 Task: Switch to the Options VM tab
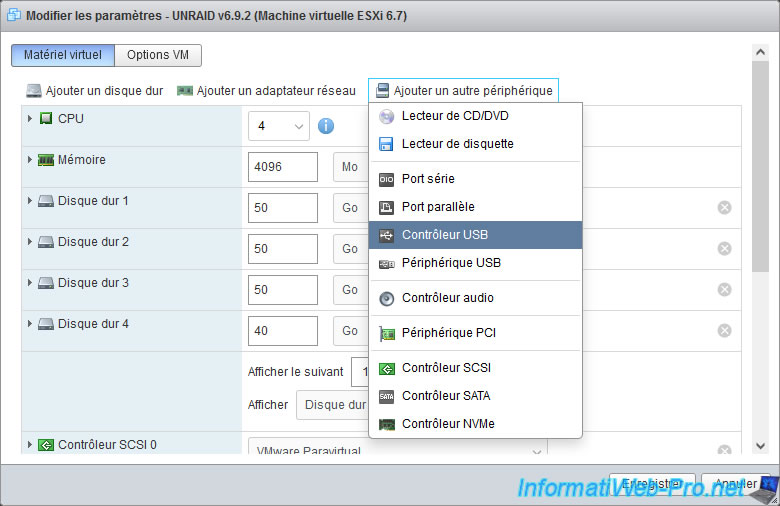point(158,55)
